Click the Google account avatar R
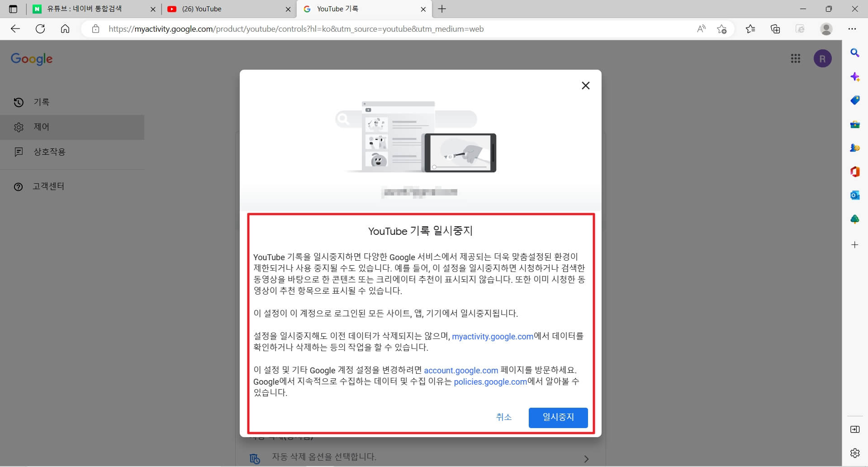 822,58
